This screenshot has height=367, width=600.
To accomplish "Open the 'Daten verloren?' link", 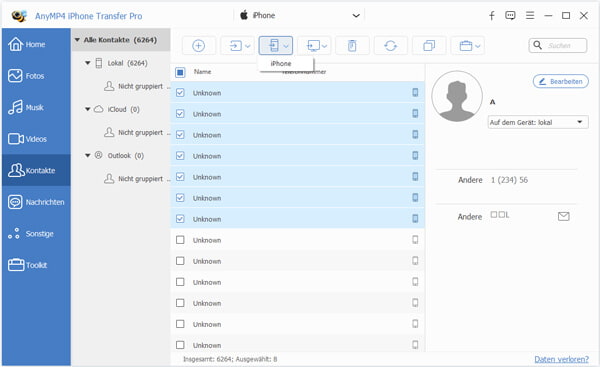I will pyautogui.click(x=561, y=359).
